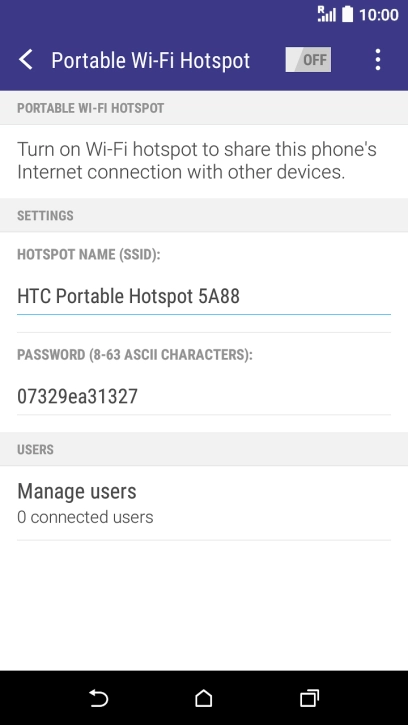
Task: Turn on the Portable Wi-Fi Hotspot switch
Action: (308, 60)
